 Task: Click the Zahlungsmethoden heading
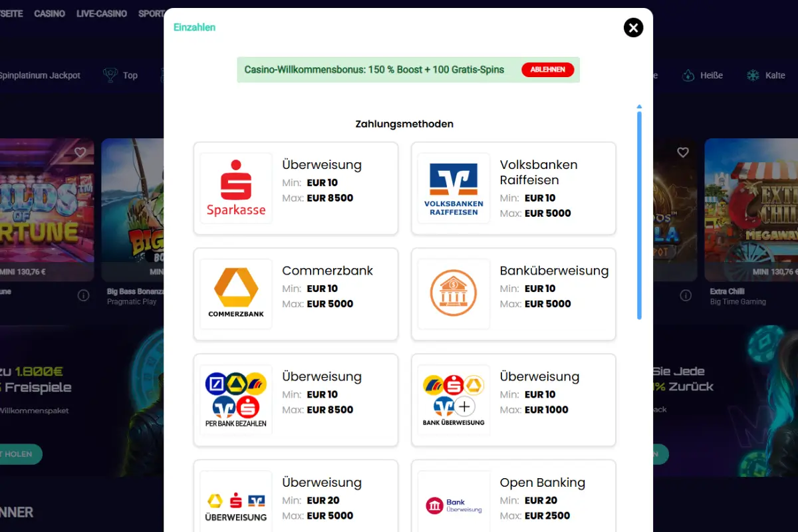pos(404,124)
